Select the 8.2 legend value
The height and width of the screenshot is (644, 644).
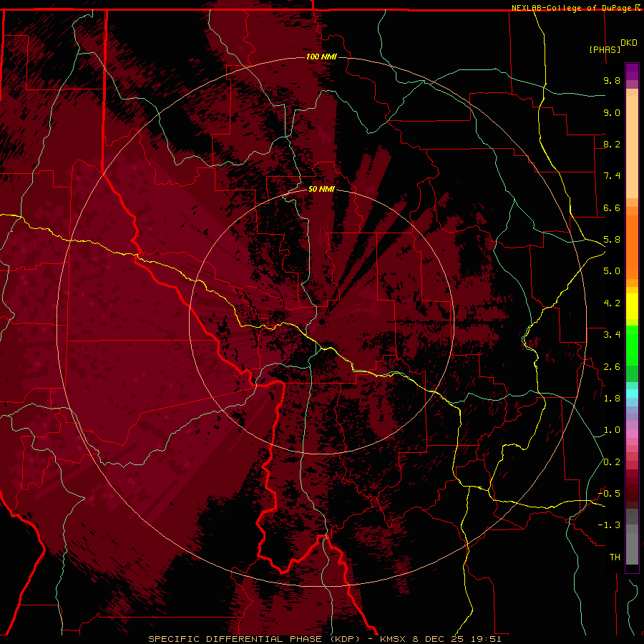click(x=612, y=144)
